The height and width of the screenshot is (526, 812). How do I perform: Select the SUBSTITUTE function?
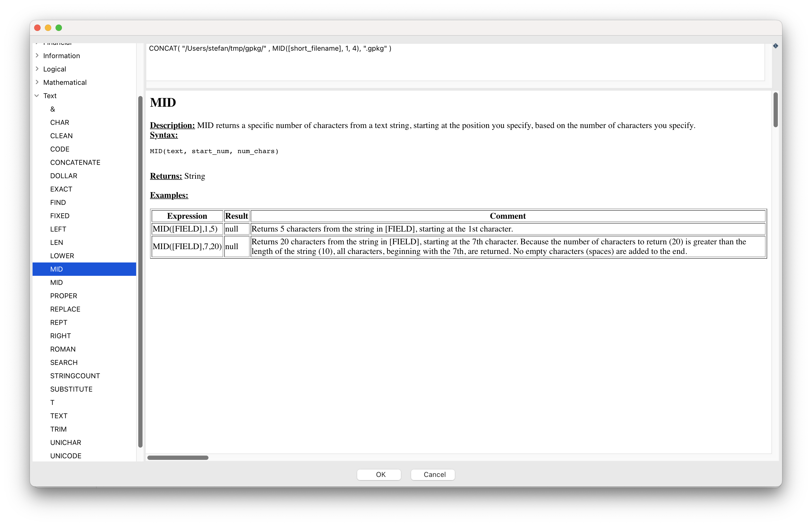click(x=71, y=389)
